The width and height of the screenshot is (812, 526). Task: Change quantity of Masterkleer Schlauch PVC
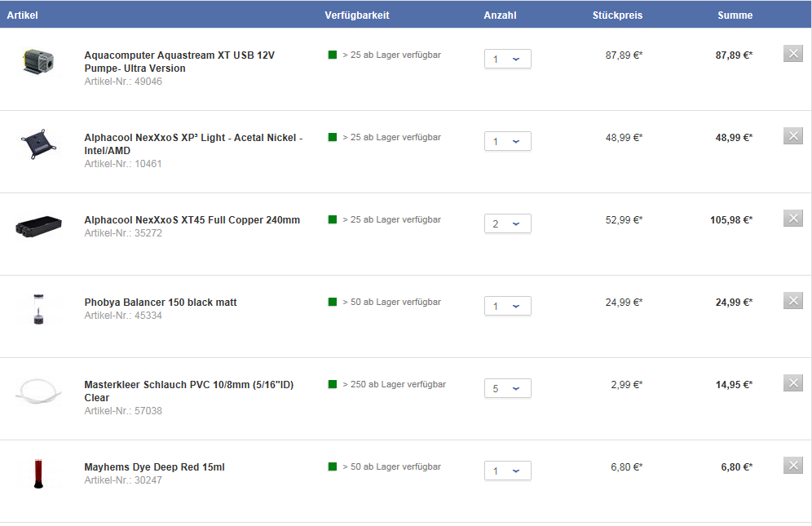pyautogui.click(x=507, y=388)
